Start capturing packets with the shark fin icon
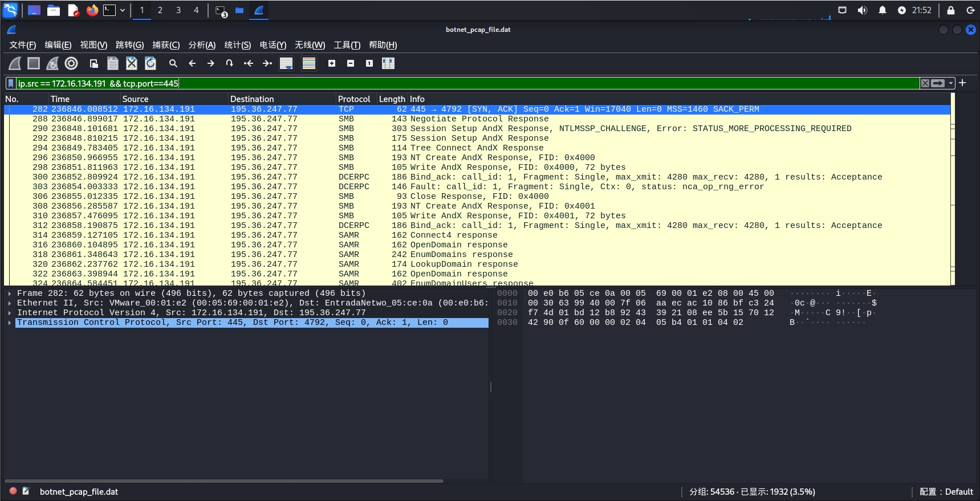Image resolution: width=980 pixels, height=501 pixels. click(15, 63)
